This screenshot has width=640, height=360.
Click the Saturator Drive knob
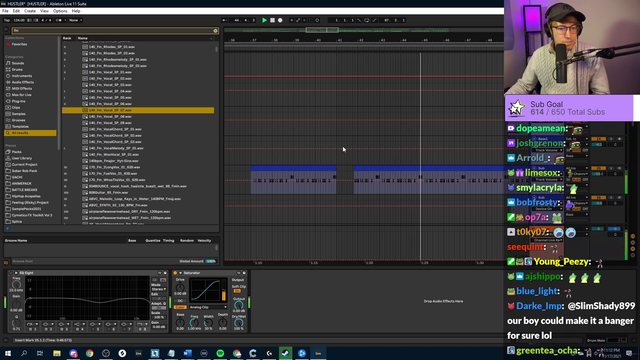180,287
